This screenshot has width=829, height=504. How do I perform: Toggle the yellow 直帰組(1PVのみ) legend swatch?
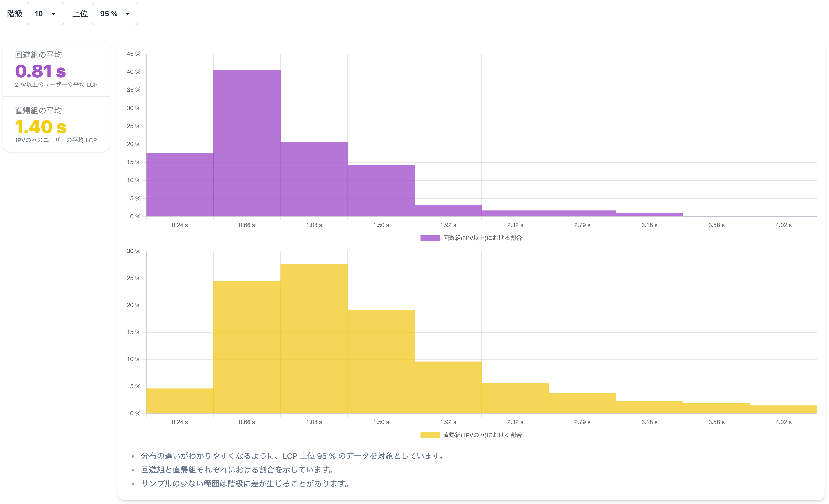pos(430,435)
